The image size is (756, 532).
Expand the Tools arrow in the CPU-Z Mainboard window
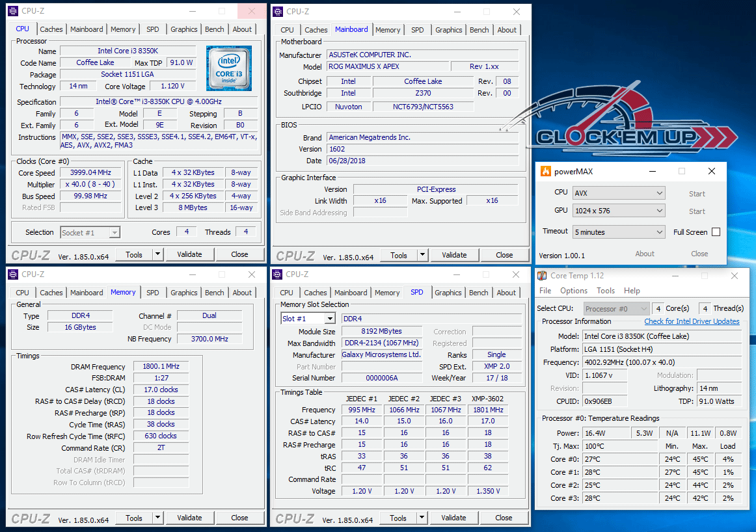tap(422, 255)
